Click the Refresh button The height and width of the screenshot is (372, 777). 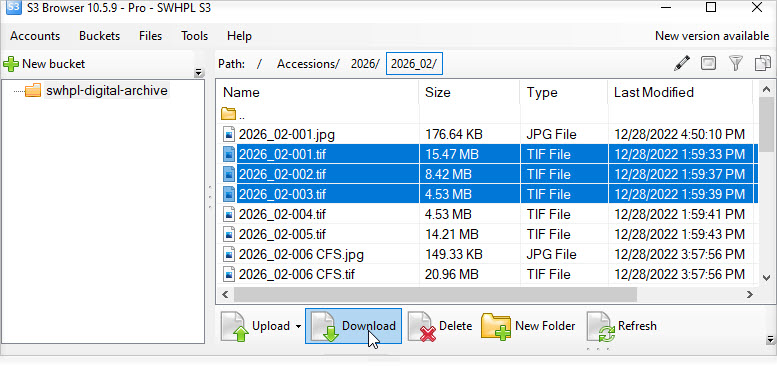(x=623, y=326)
